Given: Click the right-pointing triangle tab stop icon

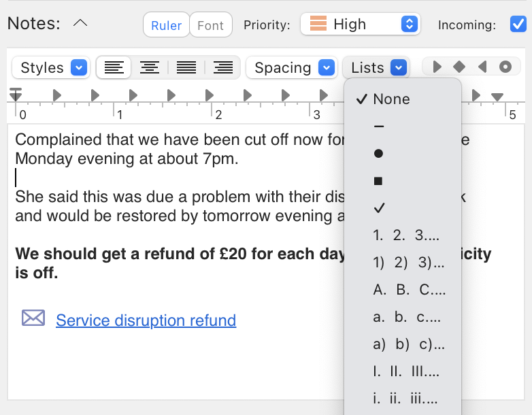Looking at the screenshot, I should (x=437, y=67).
